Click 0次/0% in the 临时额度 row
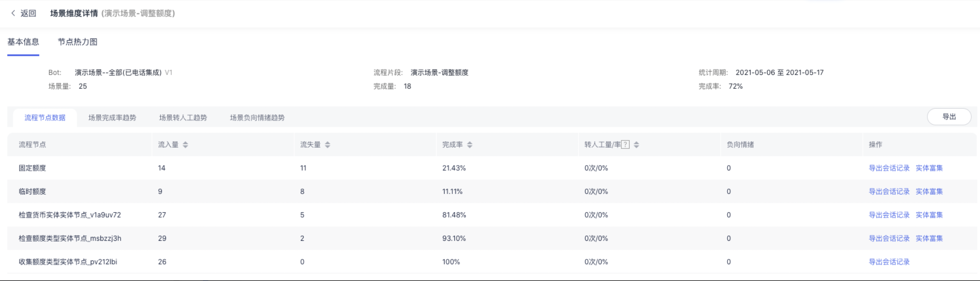The height and width of the screenshot is (281, 980). [x=596, y=192]
